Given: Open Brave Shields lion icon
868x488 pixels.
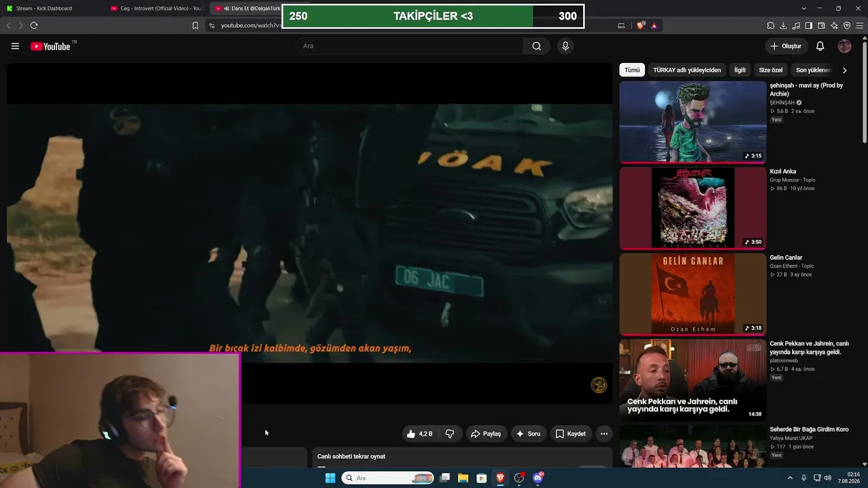Looking at the screenshot, I should coord(641,26).
